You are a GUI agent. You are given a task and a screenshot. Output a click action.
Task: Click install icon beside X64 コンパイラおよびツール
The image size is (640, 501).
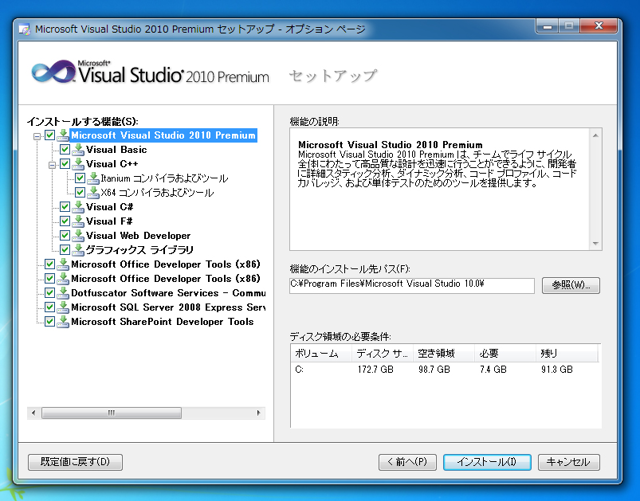click(93, 193)
